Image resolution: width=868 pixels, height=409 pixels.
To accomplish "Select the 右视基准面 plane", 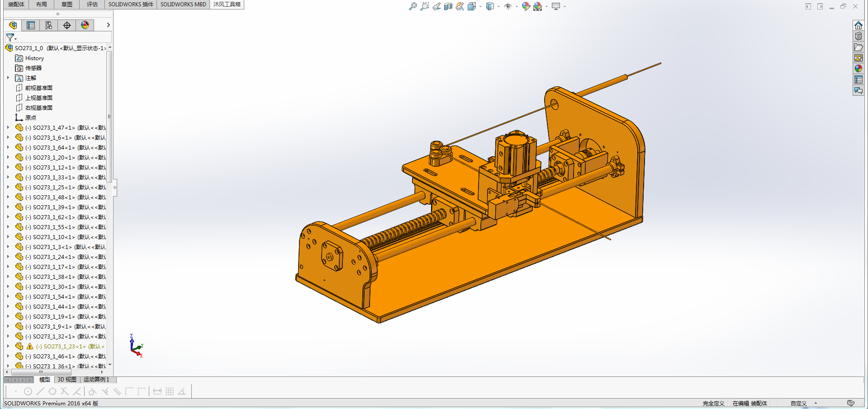I will 34,108.
